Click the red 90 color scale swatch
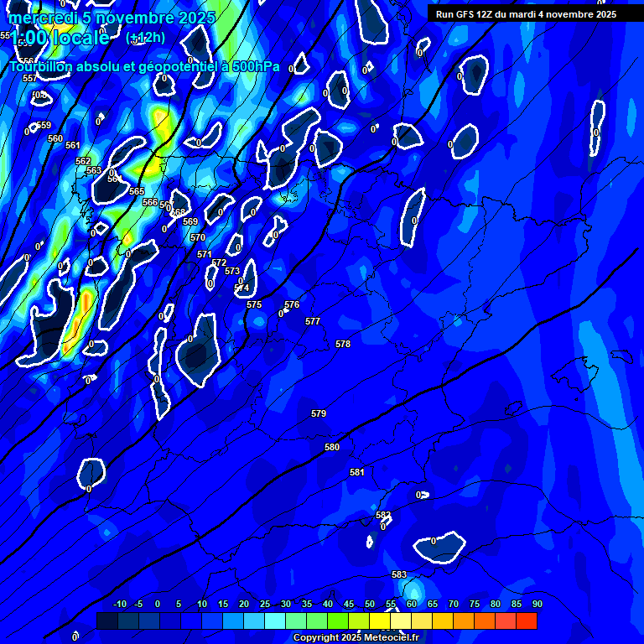 click(527, 621)
